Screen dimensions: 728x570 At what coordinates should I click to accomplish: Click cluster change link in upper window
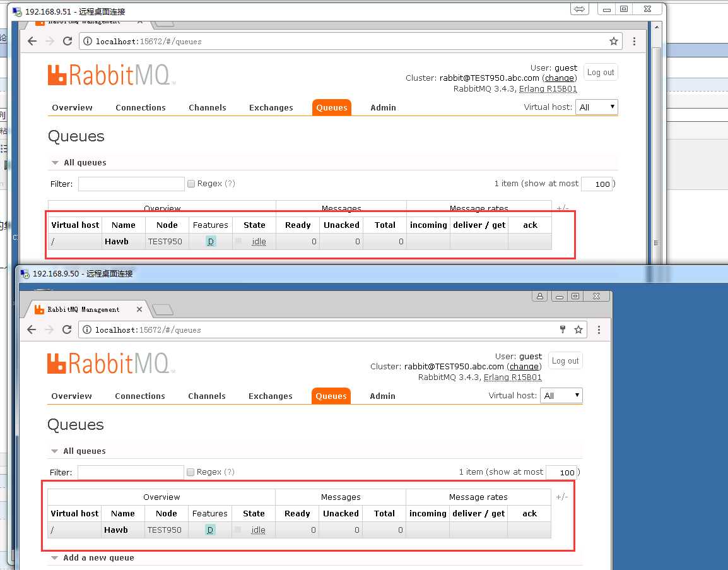click(560, 78)
